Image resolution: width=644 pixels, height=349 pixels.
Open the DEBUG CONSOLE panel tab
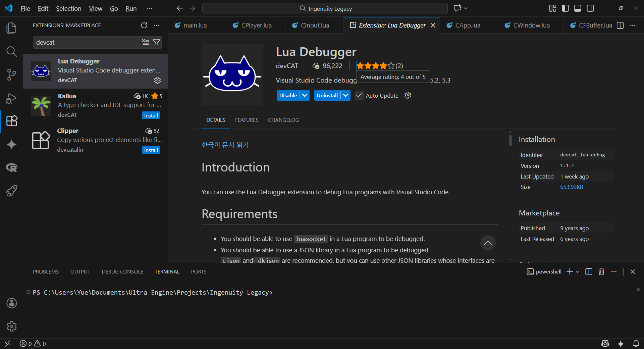pyautogui.click(x=122, y=271)
